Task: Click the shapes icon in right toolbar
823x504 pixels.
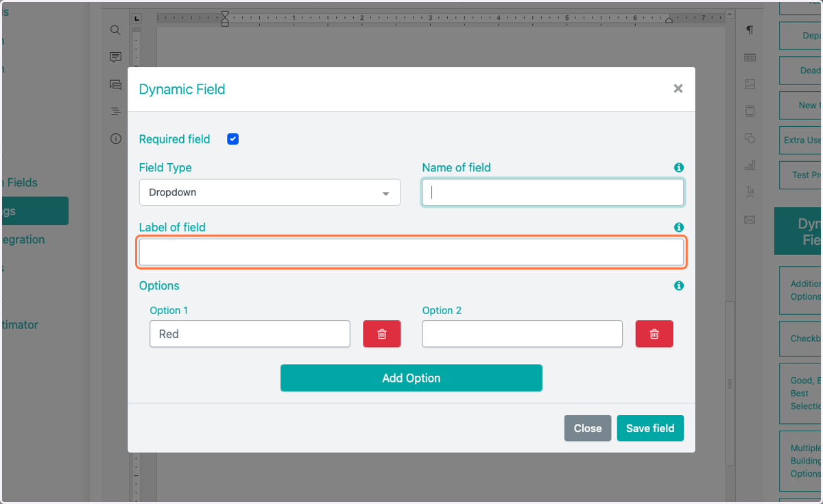Action: pos(750,138)
